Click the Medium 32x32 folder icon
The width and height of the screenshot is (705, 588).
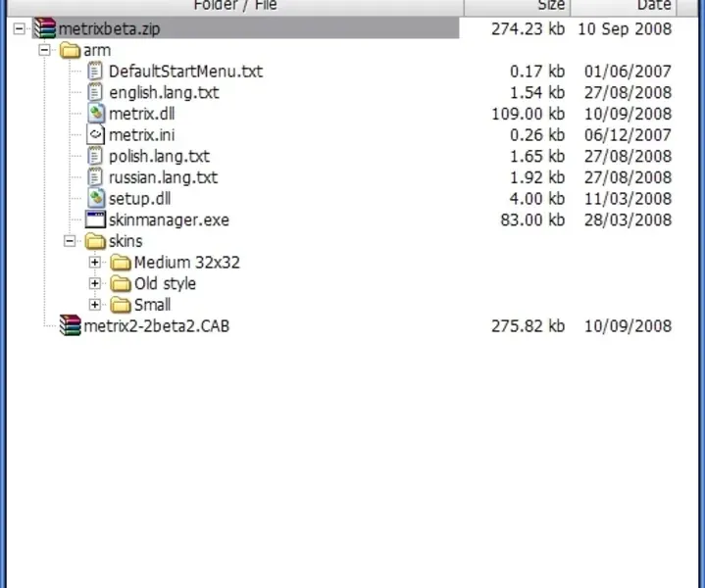[x=121, y=262]
